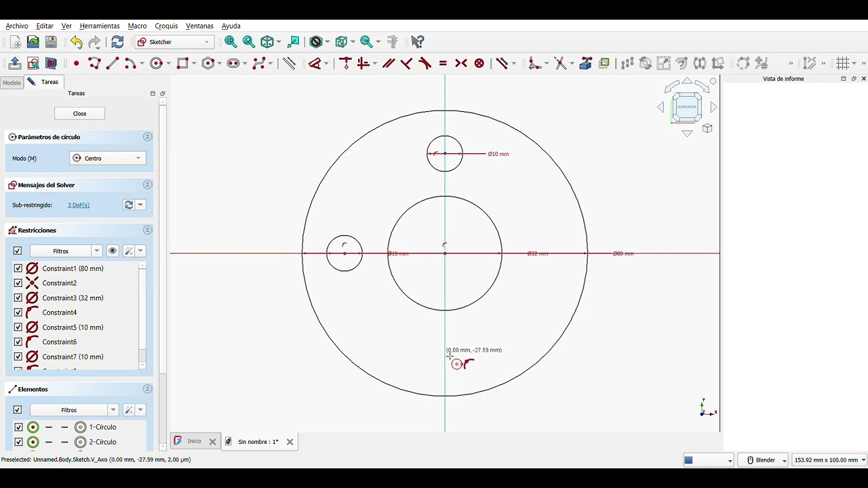Select the Line tool
868x488 pixels.
113,63
